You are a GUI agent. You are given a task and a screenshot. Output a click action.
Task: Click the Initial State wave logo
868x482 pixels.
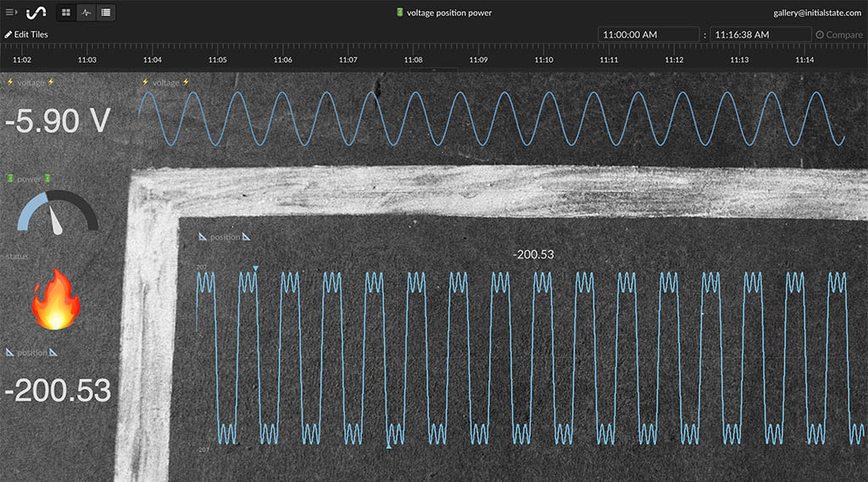click(x=36, y=13)
